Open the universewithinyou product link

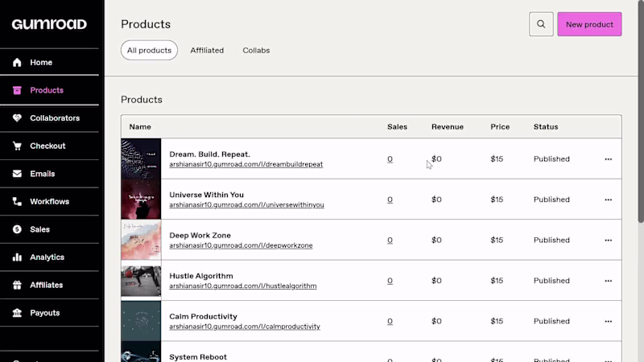[246, 205]
